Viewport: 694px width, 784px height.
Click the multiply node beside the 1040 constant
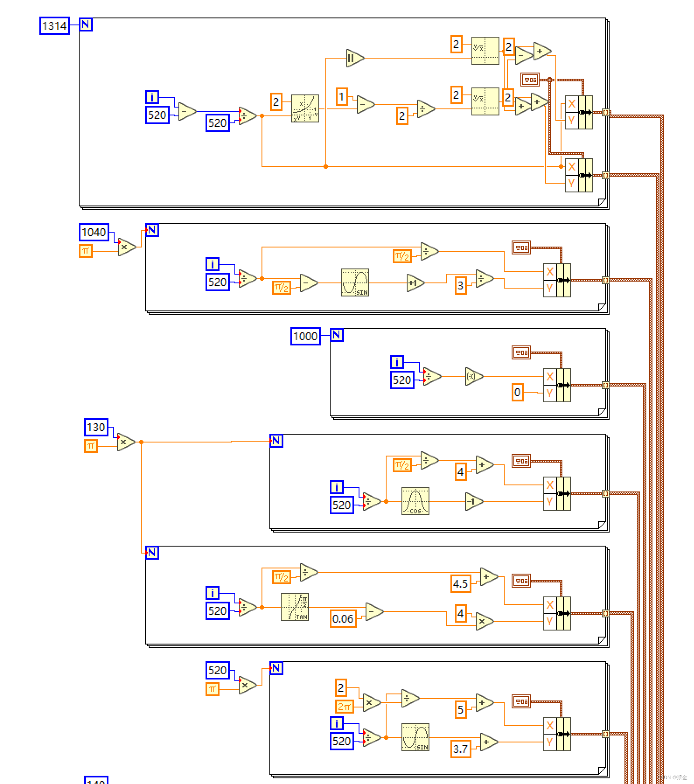click(x=126, y=247)
